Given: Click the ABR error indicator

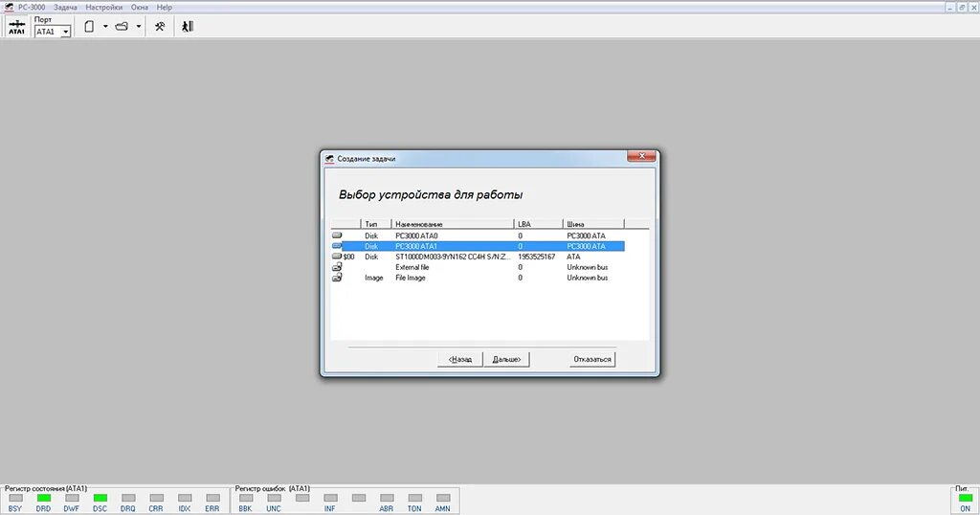Looking at the screenshot, I should pos(387,498).
